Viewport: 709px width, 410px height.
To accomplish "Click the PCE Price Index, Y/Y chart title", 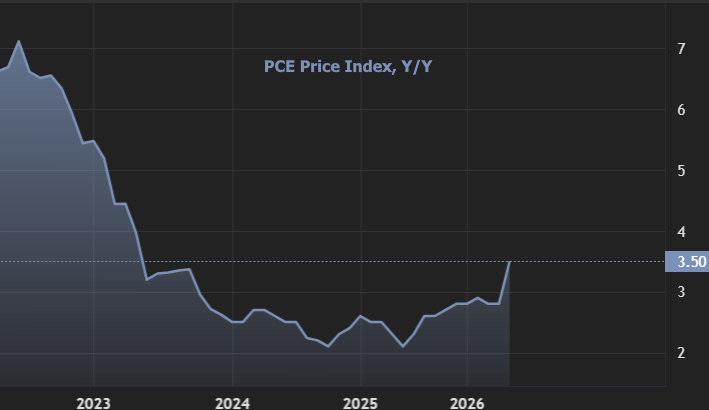I will point(347,67).
